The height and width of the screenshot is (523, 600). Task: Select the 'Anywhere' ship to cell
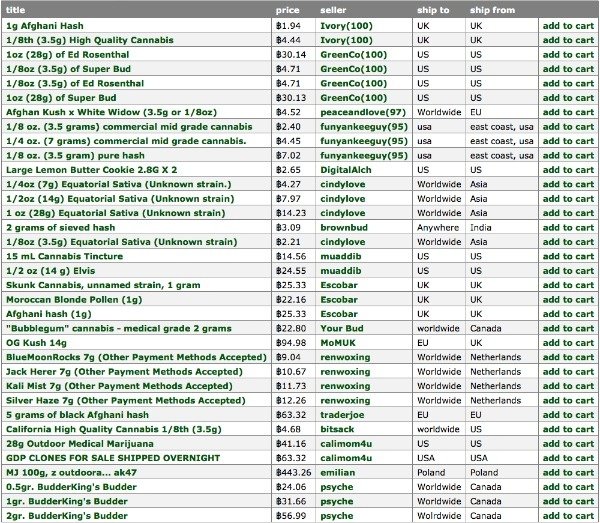[438, 228]
